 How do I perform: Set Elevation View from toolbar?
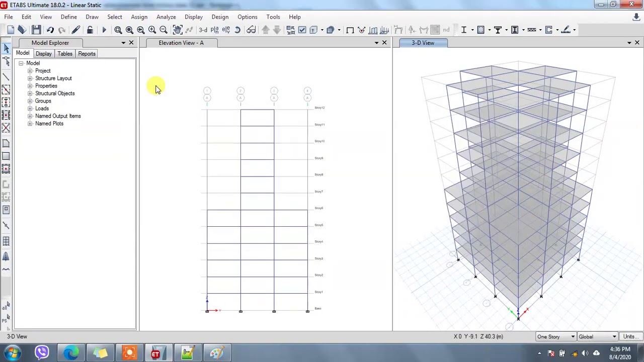(226, 30)
